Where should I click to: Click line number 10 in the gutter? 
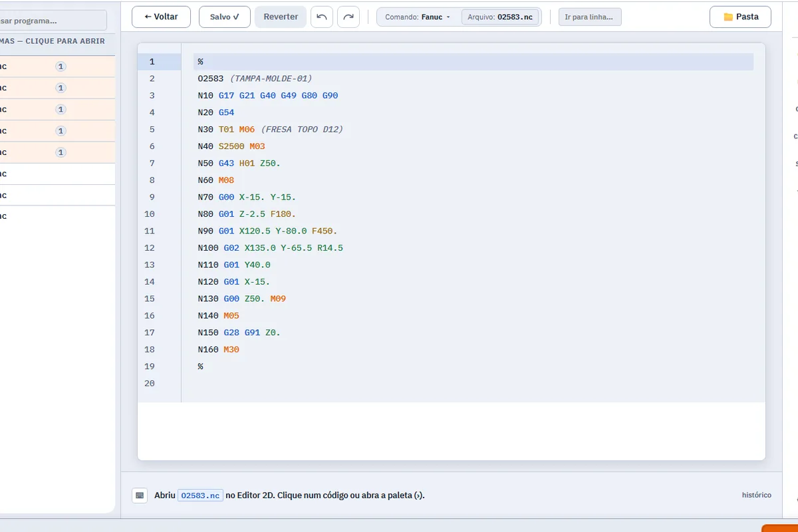click(149, 214)
